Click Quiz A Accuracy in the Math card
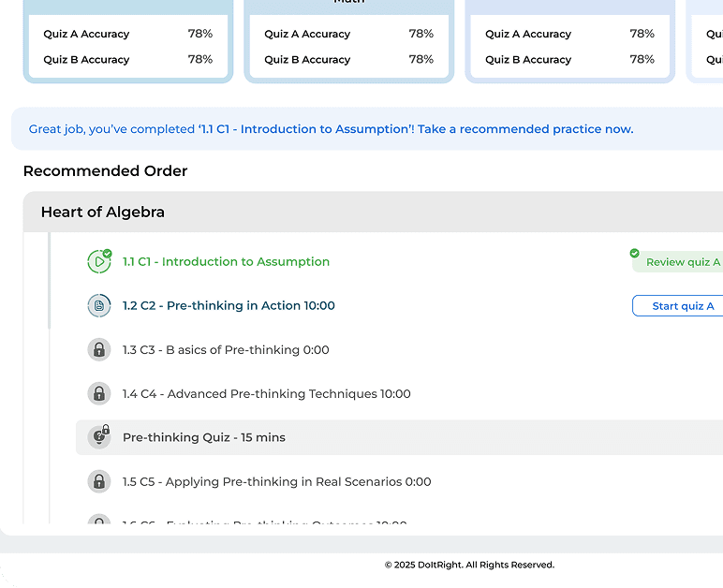This screenshot has width=723, height=588. pos(307,34)
